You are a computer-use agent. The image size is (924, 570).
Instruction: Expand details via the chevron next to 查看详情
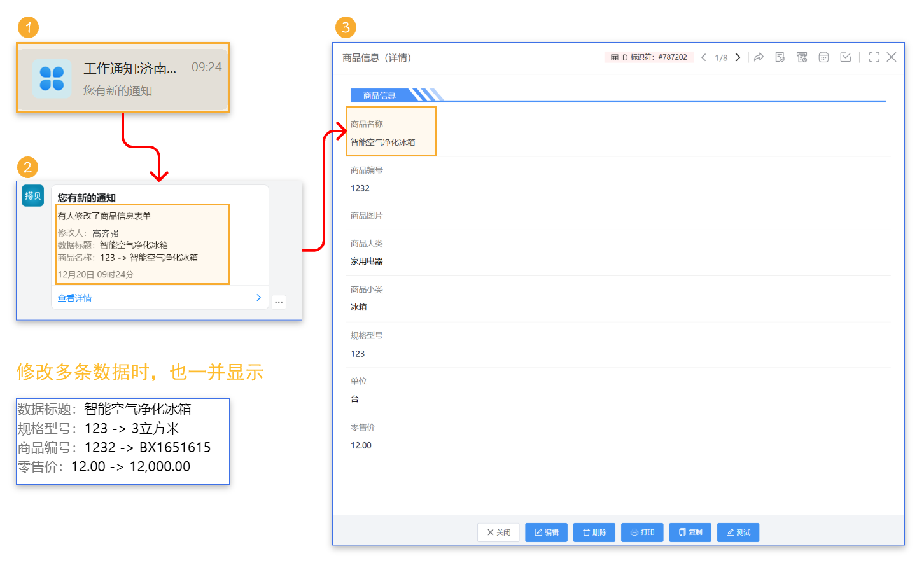pyautogui.click(x=258, y=297)
